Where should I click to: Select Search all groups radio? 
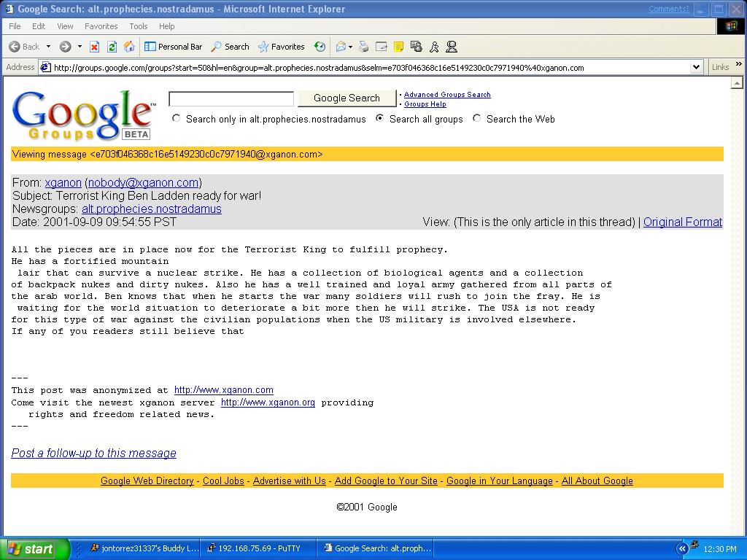(379, 118)
